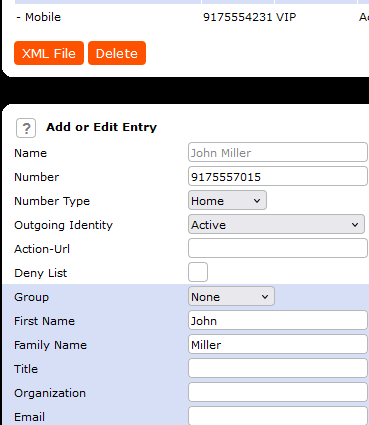This screenshot has height=425, width=369.
Task: Click into the Action-Url field
Action: coord(278,248)
